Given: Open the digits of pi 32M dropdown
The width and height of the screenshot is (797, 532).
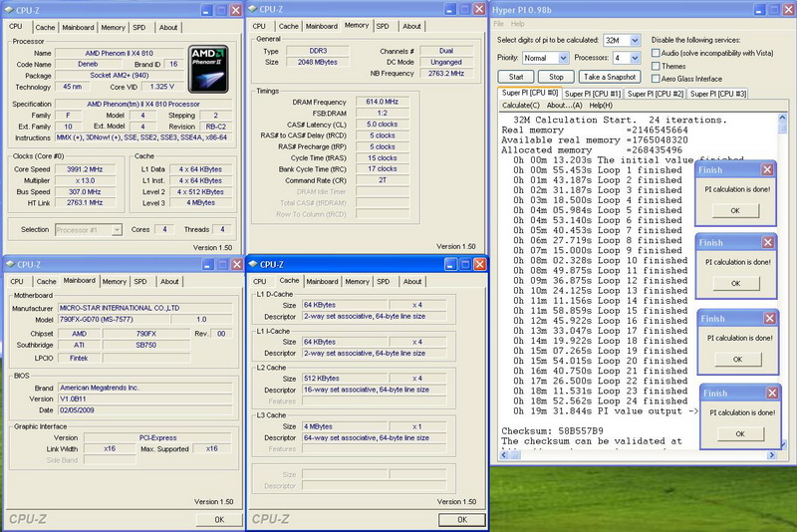Looking at the screenshot, I should [x=633, y=40].
